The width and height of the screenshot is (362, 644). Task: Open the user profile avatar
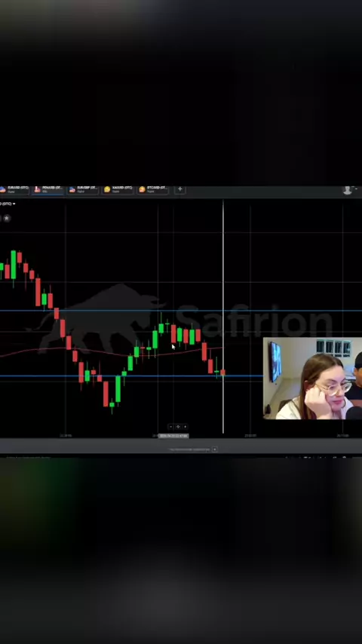tap(348, 190)
